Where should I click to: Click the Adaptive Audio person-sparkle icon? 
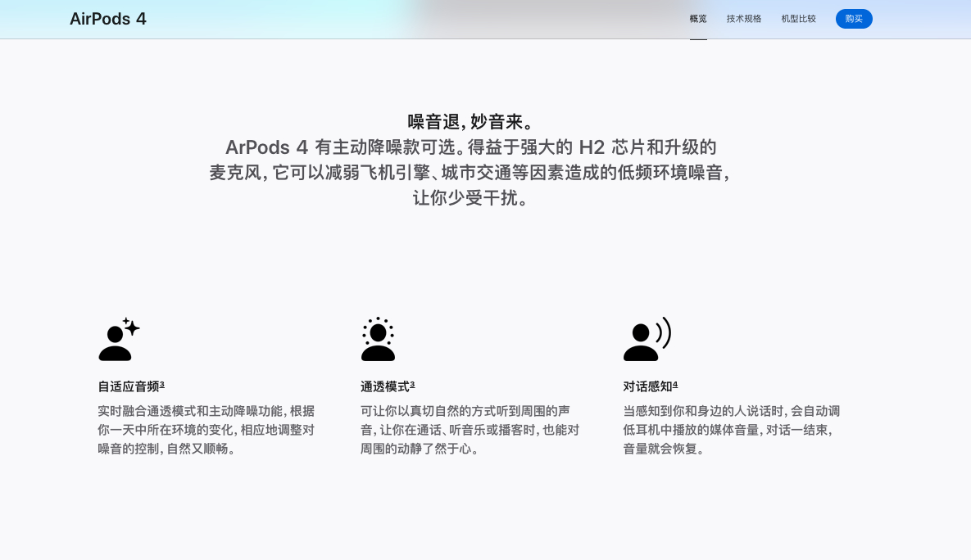(119, 339)
